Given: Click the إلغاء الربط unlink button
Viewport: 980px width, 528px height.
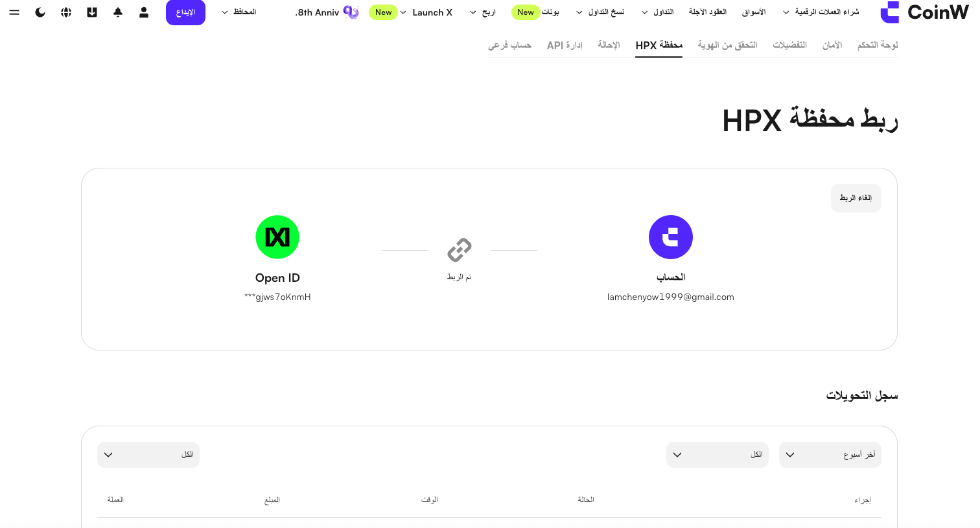Looking at the screenshot, I should pos(856,198).
